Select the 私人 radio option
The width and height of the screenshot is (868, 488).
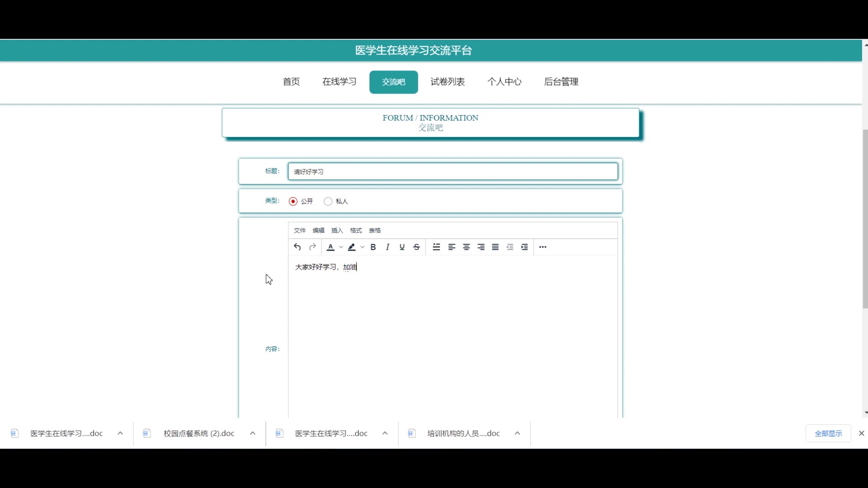pos(328,201)
